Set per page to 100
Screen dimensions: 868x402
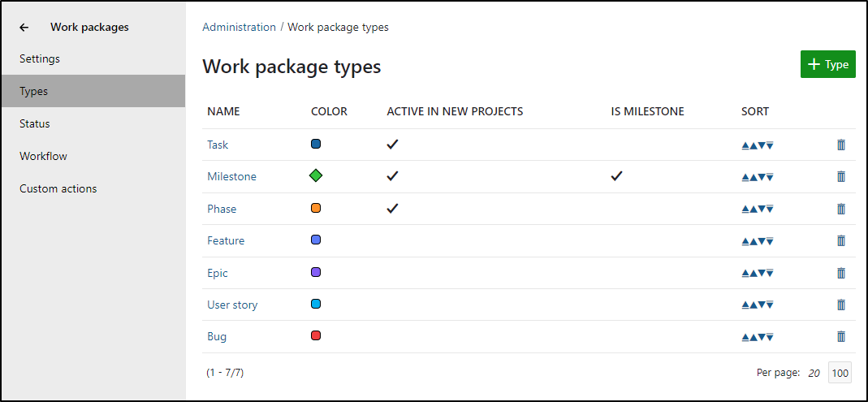(840, 373)
